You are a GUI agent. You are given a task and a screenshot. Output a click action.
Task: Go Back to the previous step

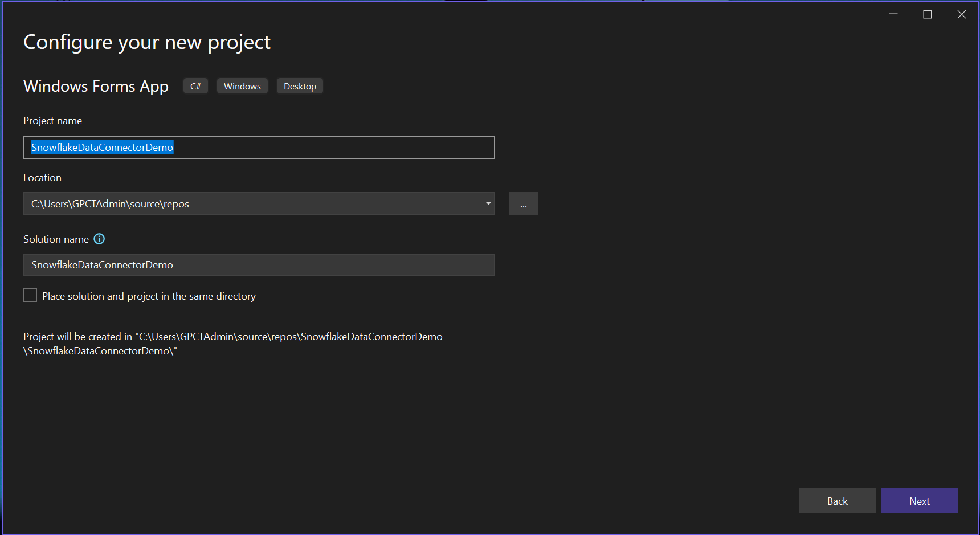pos(837,501)
